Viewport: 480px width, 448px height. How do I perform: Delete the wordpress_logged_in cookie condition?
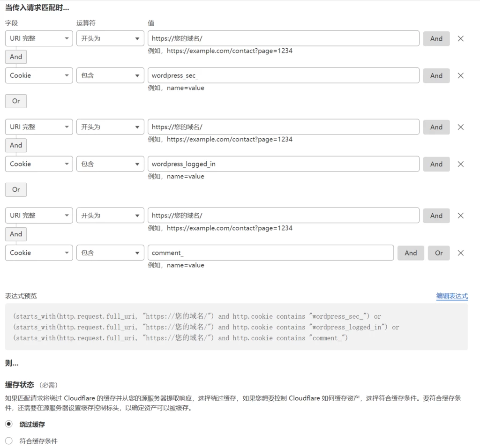(460, 164)
